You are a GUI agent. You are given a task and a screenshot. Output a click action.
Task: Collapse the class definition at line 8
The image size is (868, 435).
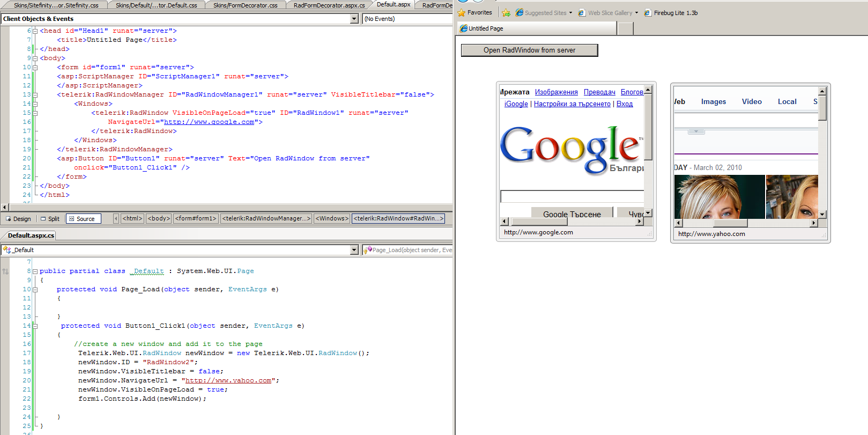35,271
